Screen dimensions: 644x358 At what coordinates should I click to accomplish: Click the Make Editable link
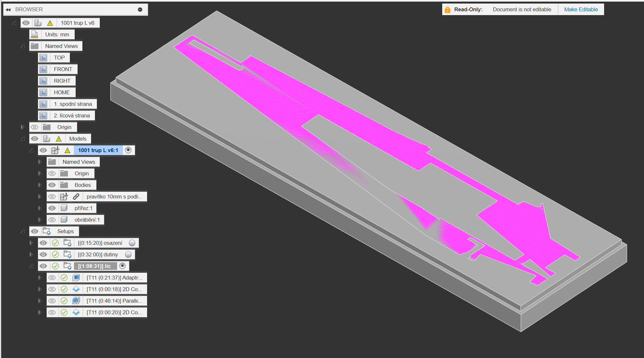click(581, 10)
